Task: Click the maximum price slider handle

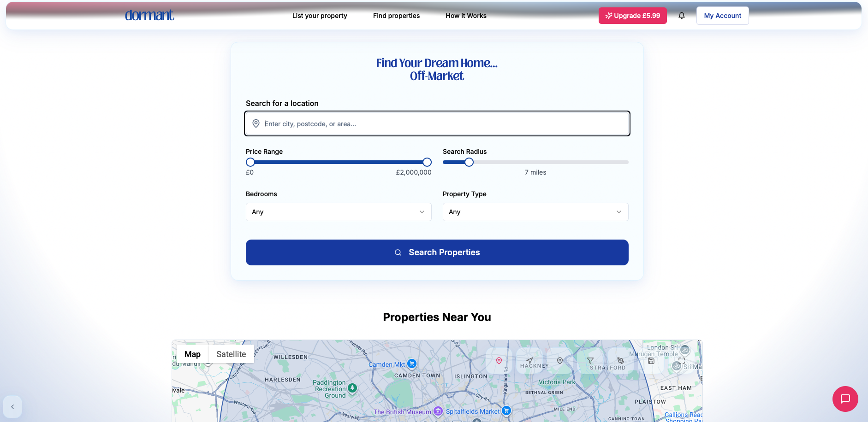Action: pos(427,162)
